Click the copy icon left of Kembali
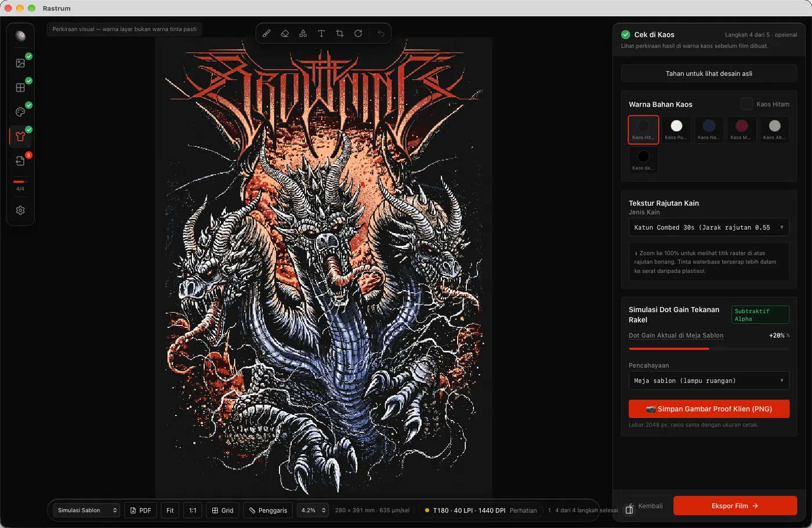The width and height of the screenshot is (812, 528). (x=629, y=509)
